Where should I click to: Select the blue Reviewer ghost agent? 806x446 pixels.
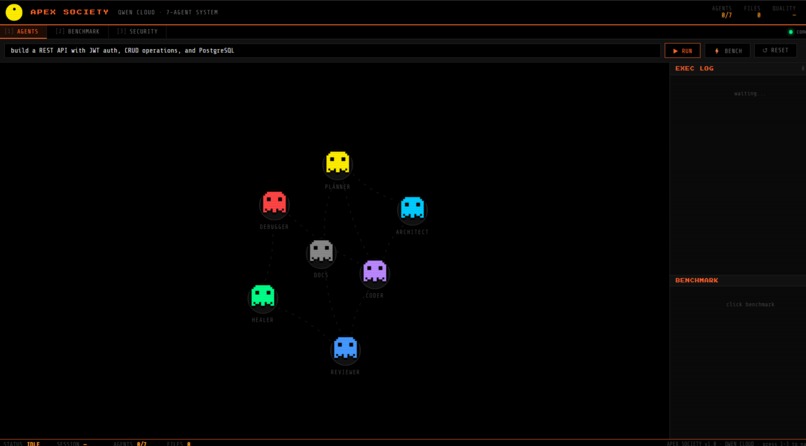(x=345, y=348)
